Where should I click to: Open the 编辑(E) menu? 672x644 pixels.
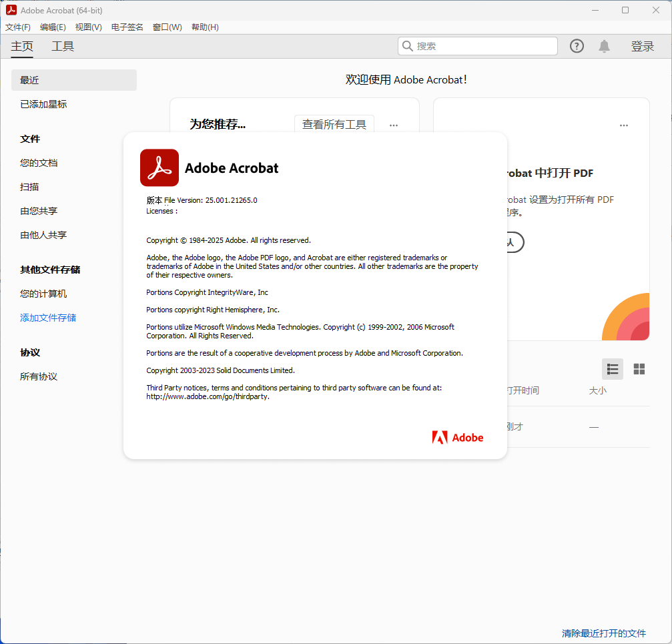(x=53, y=27)
